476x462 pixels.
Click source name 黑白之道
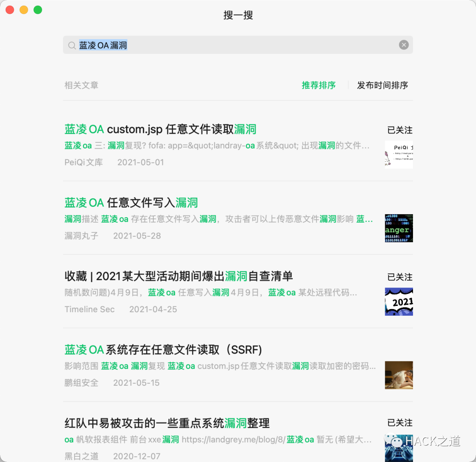[x=82, y=456]
